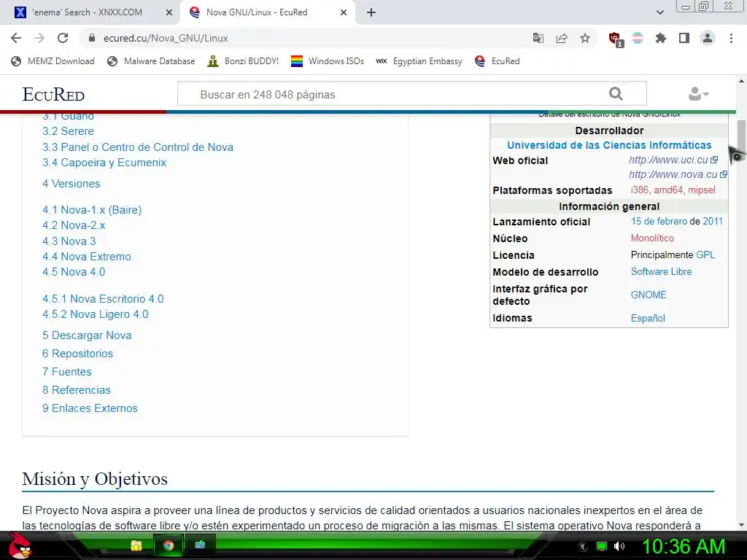747x560 pixels.
Task: Click the browser forward arrow
Action: (x=39, y=38)
